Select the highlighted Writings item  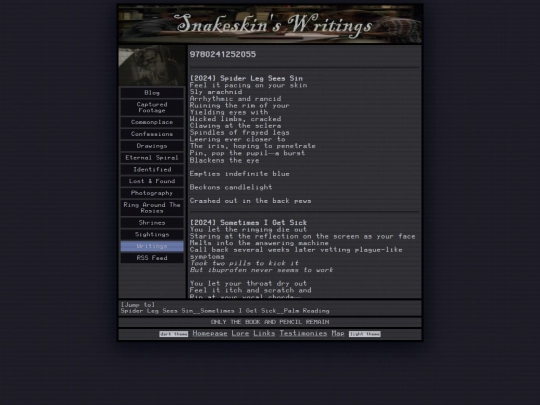point(152,246)
